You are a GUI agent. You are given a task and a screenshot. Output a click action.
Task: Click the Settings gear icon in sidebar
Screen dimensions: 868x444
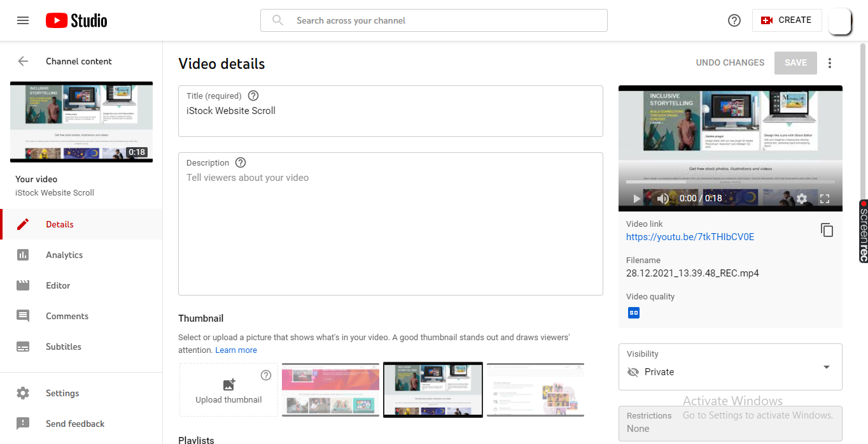click(23, 393)
